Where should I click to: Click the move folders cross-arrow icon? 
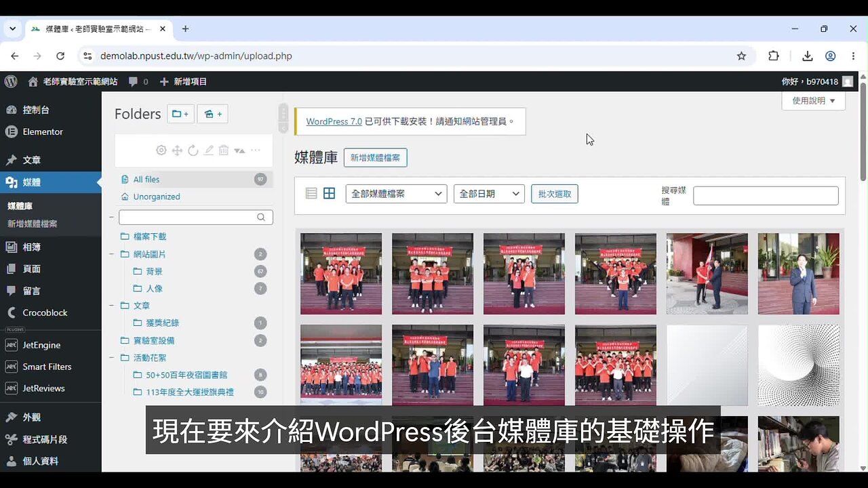pos(177,150)
